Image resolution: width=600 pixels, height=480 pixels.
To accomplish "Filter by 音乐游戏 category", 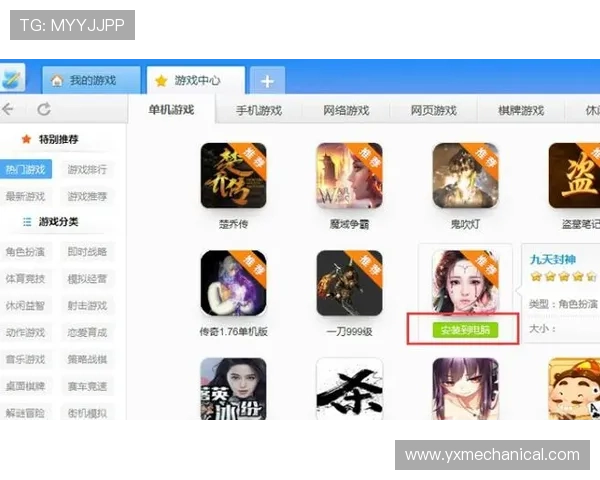I will pyautogui.click(x=25, y=359).
